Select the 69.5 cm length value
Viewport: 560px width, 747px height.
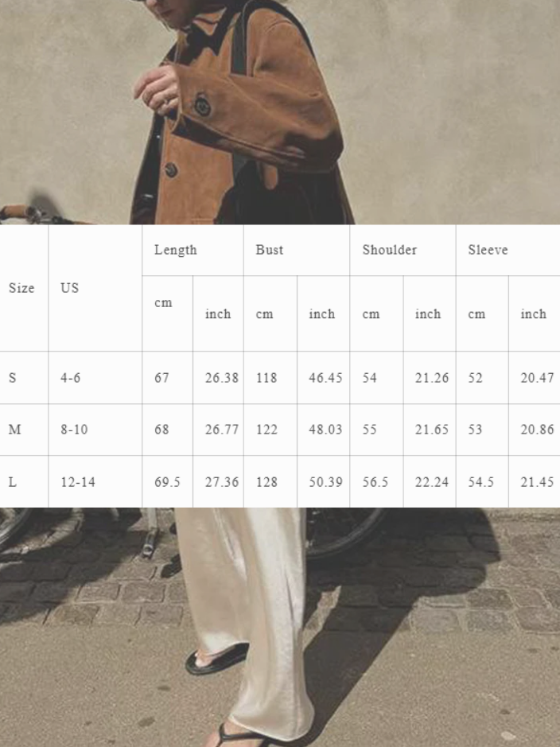167,482
